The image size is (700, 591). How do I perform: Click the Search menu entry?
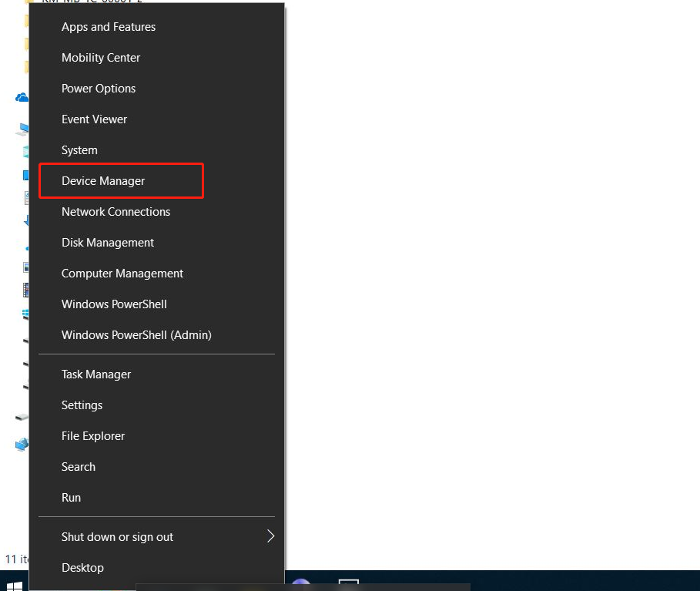pos(79,467)
